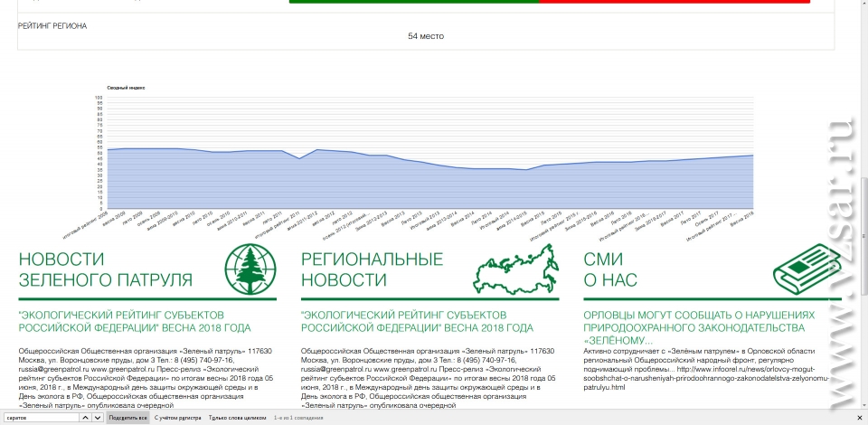Viewport: 868px width, 425px height.
Task: Click the 2011-2012 dip on chart line
Action: [x=300, y=158]
